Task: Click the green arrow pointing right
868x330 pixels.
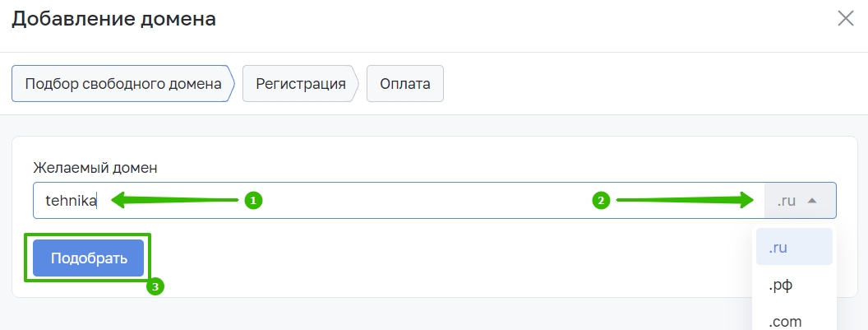Action: [x=686, y=200]
